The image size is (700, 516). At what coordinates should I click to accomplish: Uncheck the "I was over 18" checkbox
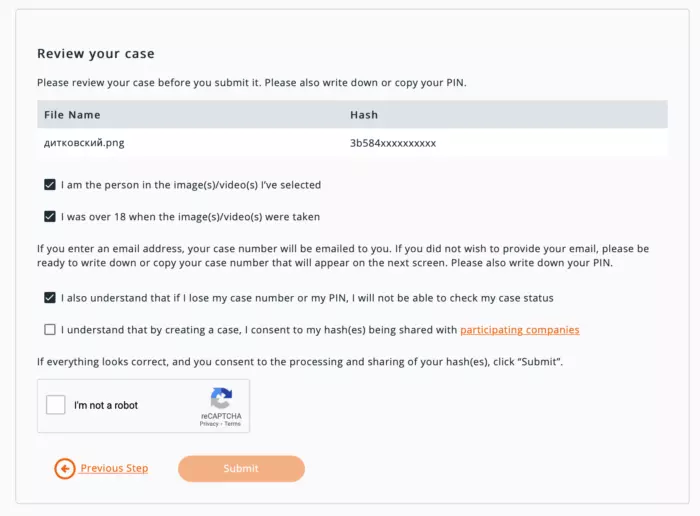click(50, 216)
